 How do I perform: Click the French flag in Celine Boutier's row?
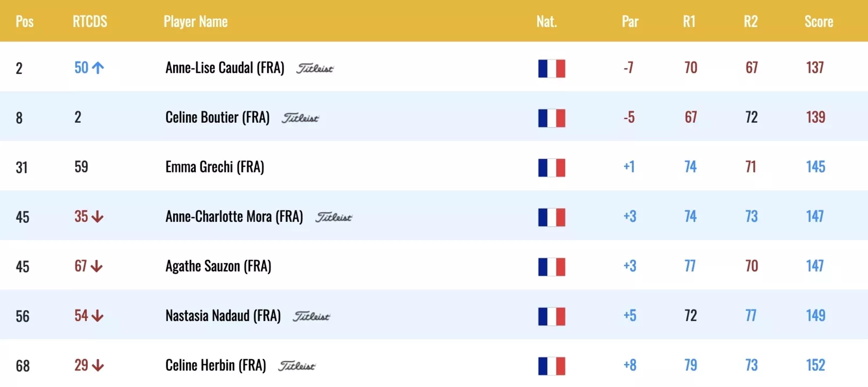(551, 118)
